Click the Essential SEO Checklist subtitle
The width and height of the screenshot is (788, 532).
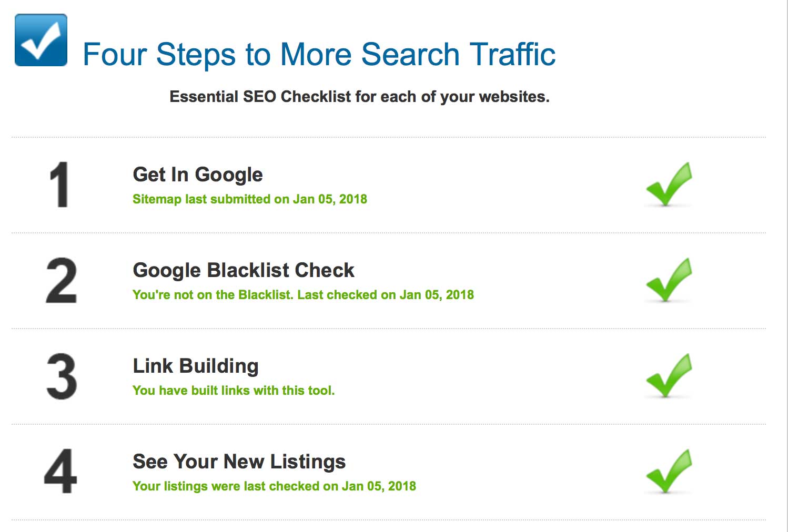359,97
